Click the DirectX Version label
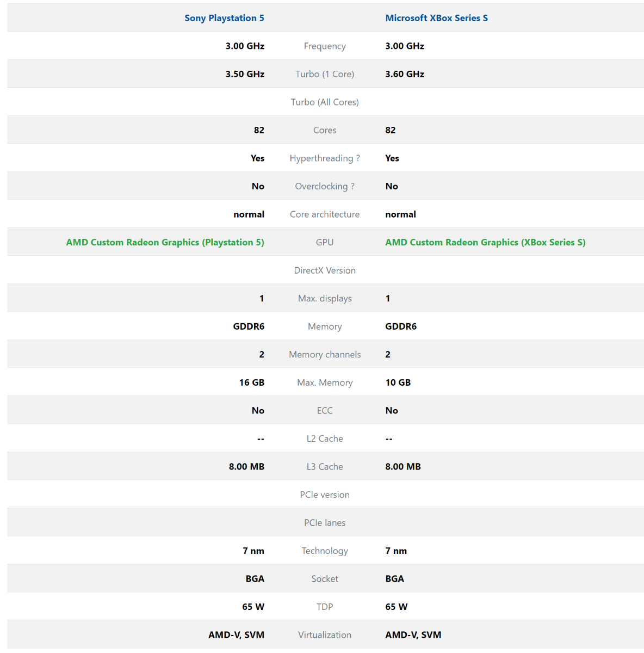 pyautogui.click(x=325, y=270)
